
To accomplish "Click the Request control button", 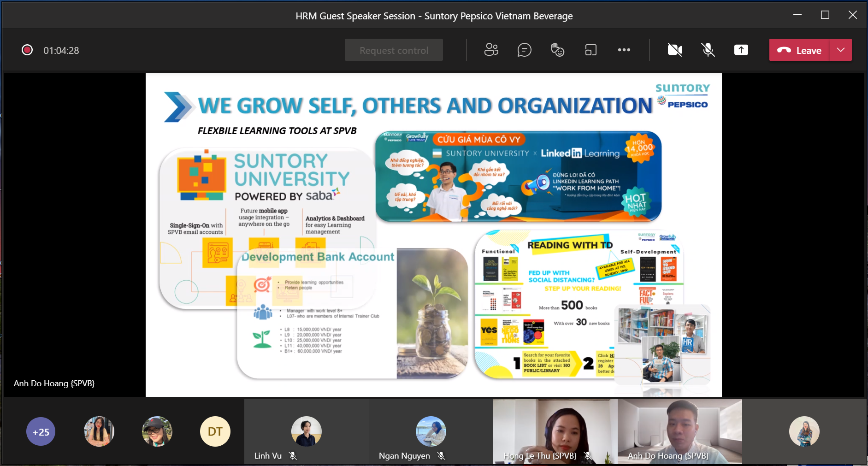I will [394, 50].
